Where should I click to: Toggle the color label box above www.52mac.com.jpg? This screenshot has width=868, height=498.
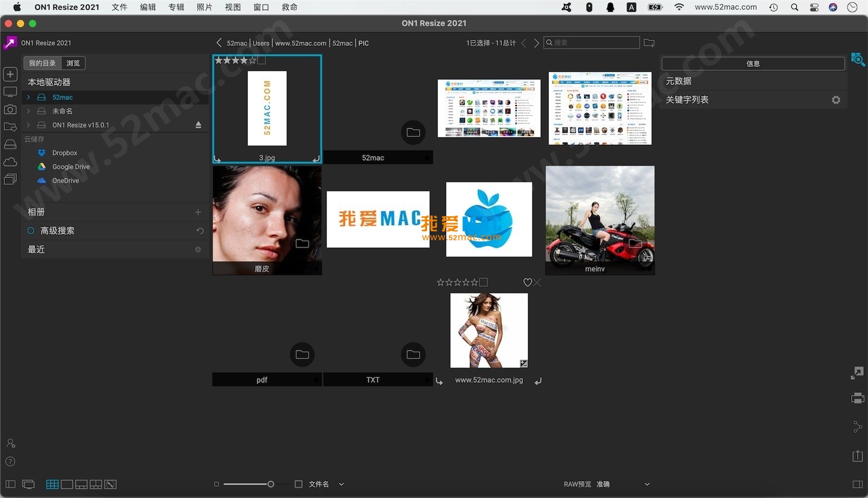pyautogui.click(x=484, y=283)
